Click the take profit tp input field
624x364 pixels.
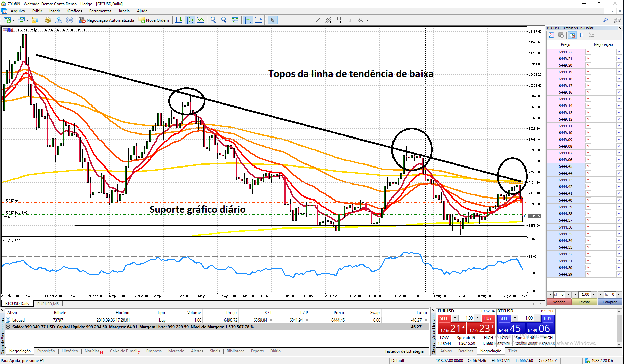pyautogui.click(x=610, y=294)
